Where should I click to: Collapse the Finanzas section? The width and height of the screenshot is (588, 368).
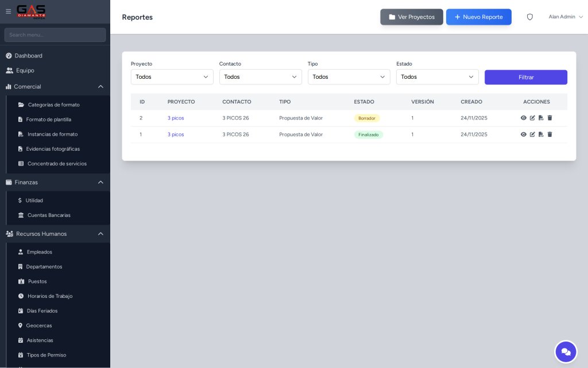coord(55,182)
